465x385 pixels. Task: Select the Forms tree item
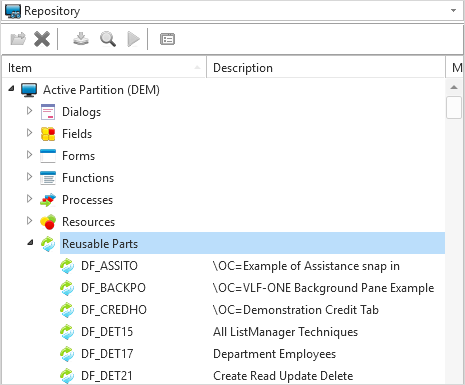pyautogui.click(x=78, y=156)
